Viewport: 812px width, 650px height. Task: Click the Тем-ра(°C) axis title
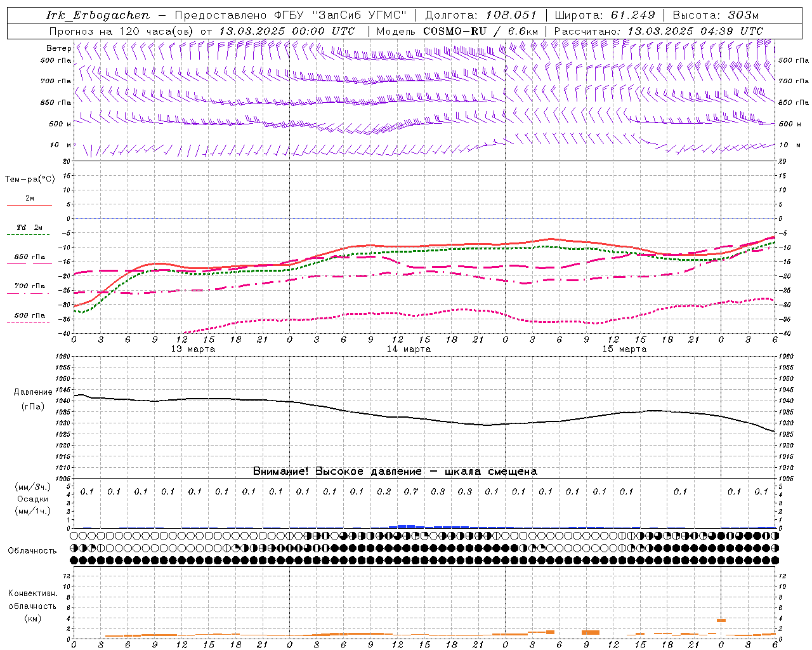[x=30, y=180]
